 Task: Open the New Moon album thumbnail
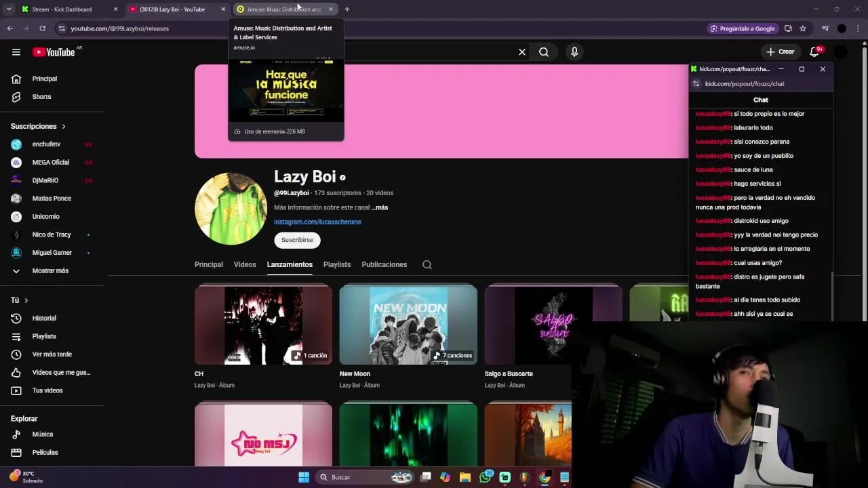point(408,325)
